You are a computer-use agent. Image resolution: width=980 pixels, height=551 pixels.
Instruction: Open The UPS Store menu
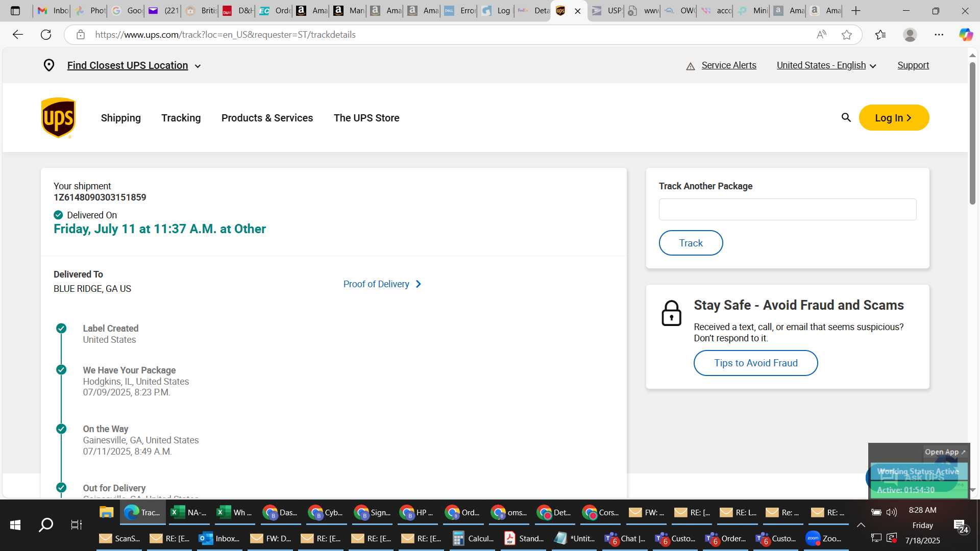point(366,118)
